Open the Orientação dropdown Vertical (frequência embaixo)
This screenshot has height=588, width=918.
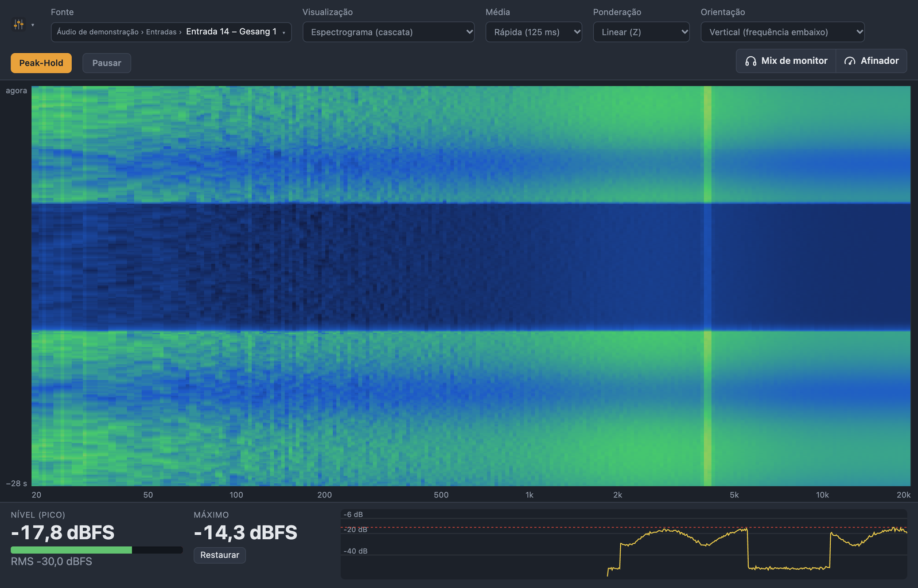pos(783,32)
